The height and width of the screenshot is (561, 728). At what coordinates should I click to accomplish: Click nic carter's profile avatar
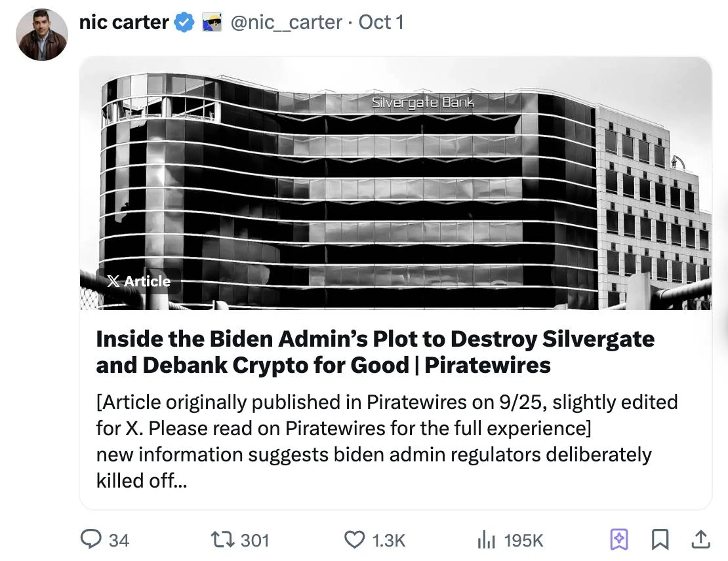42,35
